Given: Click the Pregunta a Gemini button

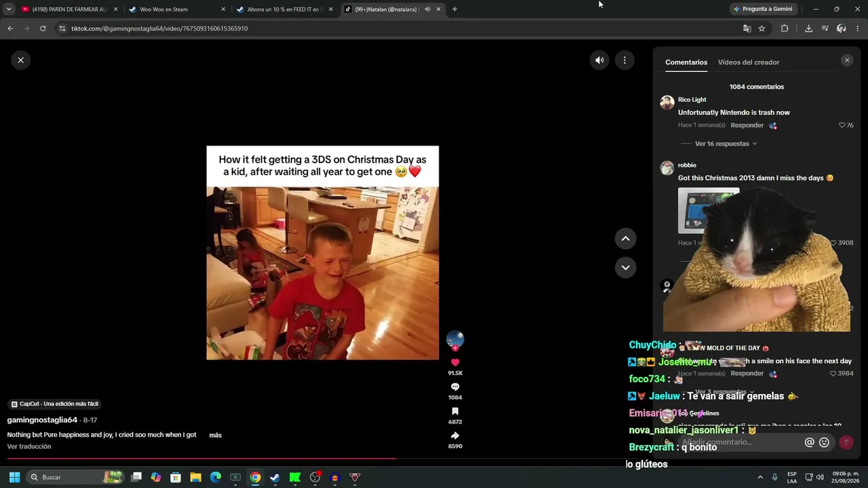Looking at the screenshot, I should coord(763,9).
